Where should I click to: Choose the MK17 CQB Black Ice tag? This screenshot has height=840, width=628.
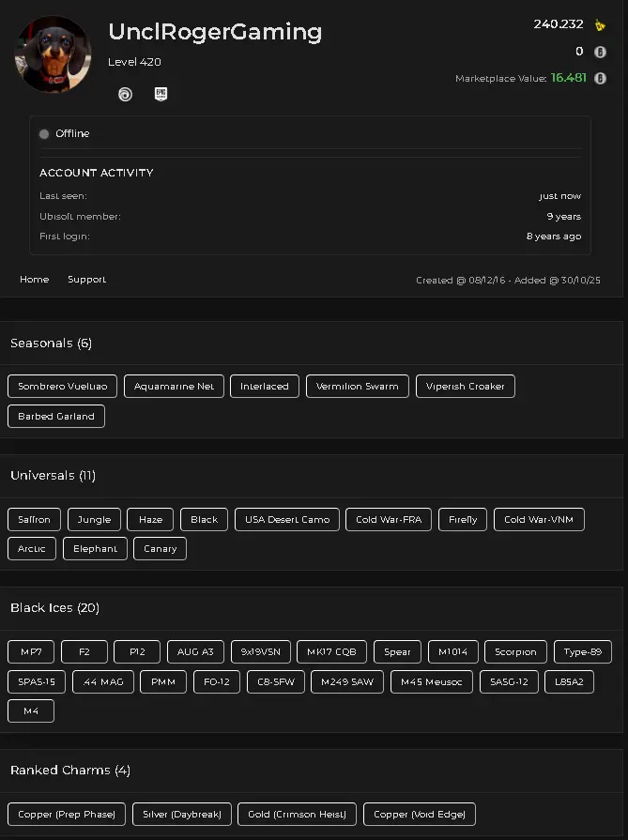[331, 652]
